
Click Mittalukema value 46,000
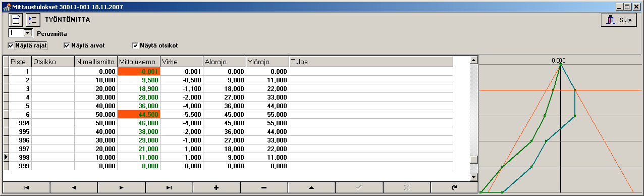click(x=138, y=123)
